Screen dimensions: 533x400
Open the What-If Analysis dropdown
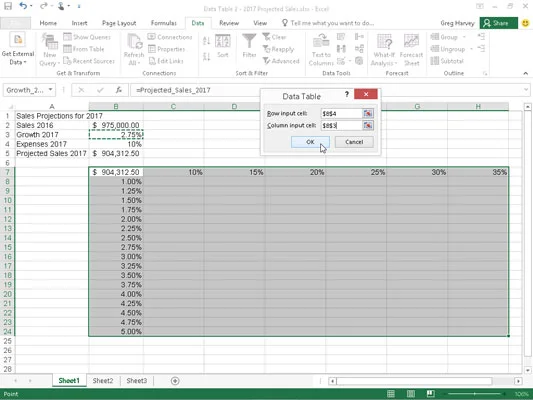384,50
